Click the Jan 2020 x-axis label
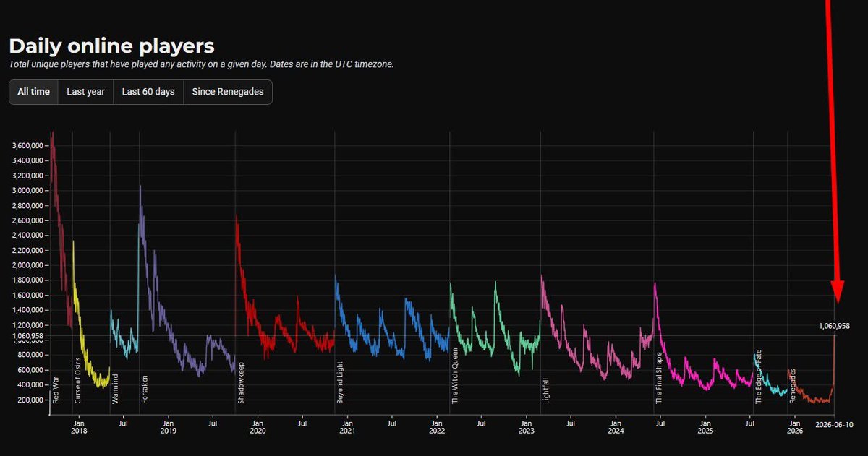Image resolution: width=868 pixels, height=456 pixels. coord(258,426)
